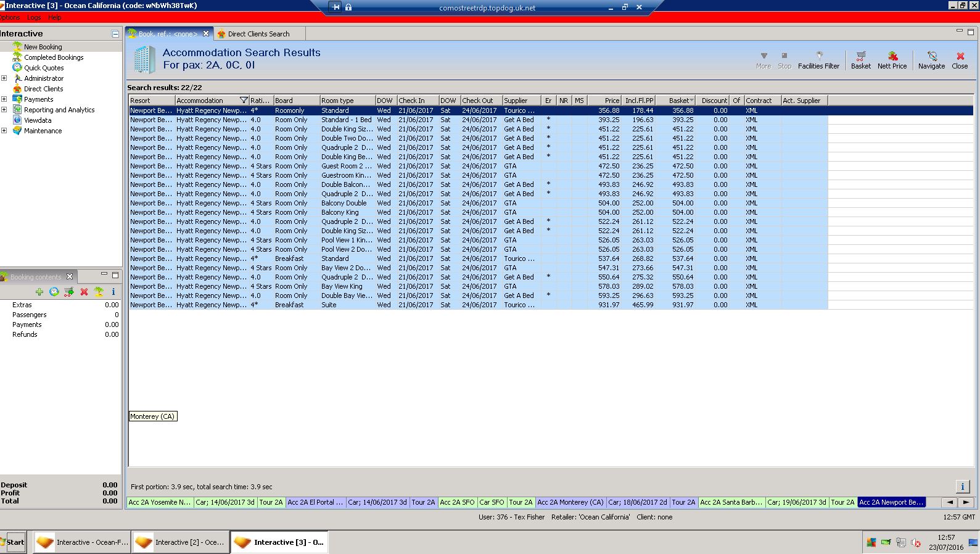Open the Facilities Filter funnel
This screenshot has width=980, height=554.
coord(818,60)
